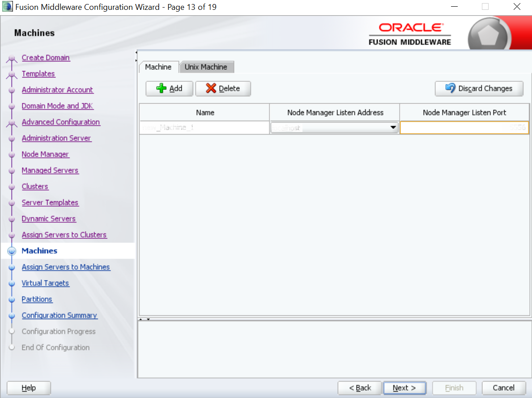
Task: Open Administrator Account step
Action: pos(57,90)
